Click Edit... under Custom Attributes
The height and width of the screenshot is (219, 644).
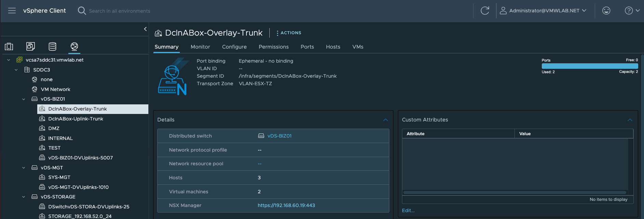pyautogui.click(x=408, y=210)
